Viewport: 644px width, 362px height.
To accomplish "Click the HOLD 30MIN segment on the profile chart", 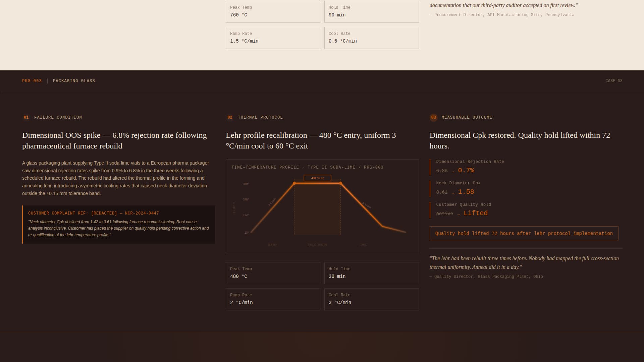I will point(317,245).
